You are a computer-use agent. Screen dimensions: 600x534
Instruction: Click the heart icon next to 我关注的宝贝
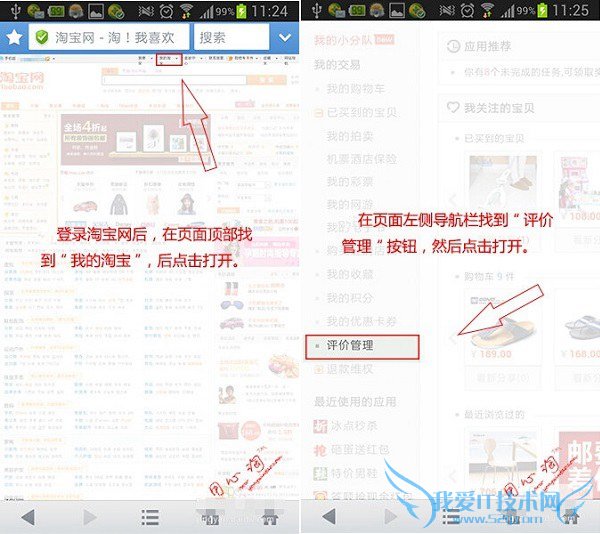point(453,107)
